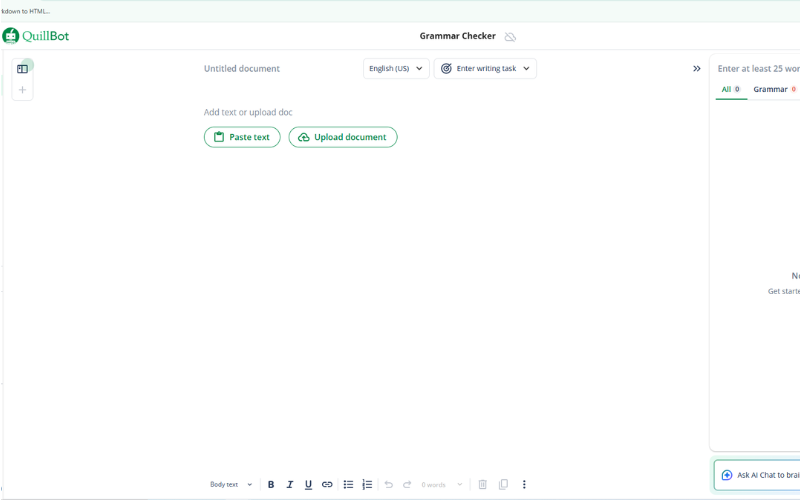The image size is (800, 500).
Task: Apply bold formatting
Action: 271,484
